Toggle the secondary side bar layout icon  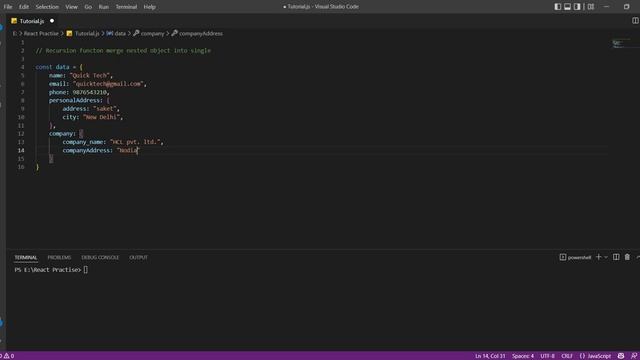pyautogui.click(x=577, y=7)
